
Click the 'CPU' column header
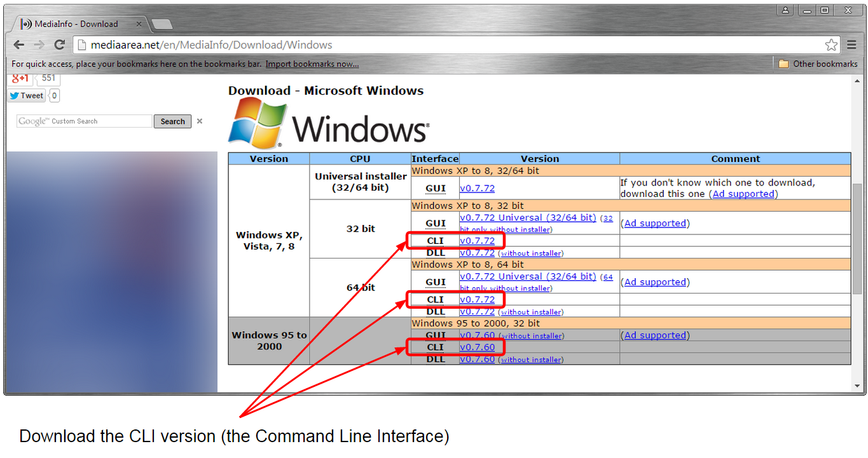(x=361, y=159)
